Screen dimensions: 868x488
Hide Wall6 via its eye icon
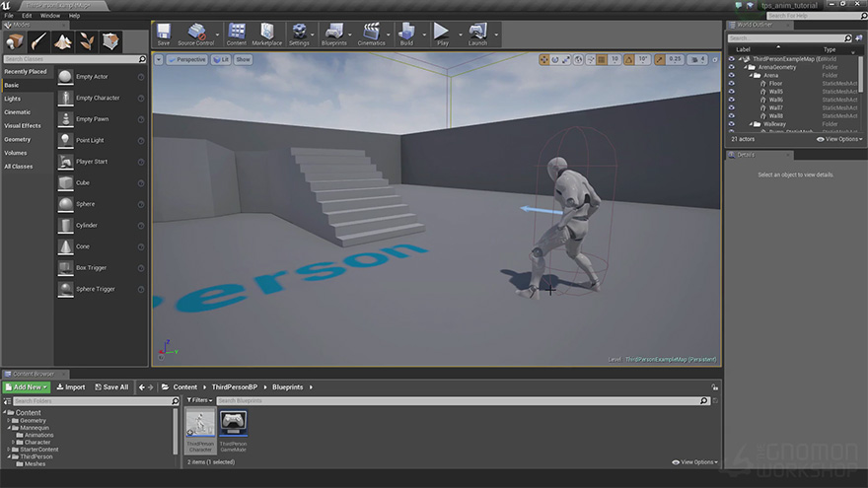(x=732, y=101)
